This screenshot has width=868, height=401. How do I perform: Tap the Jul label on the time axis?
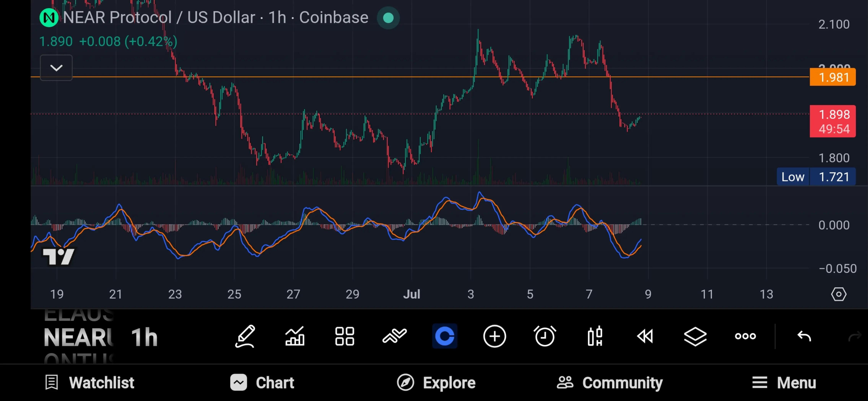(x=411, y=294)
